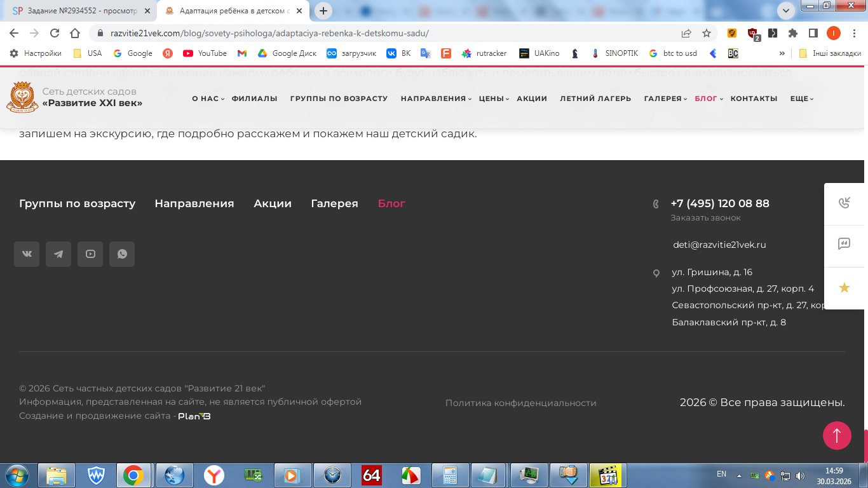868x488 pixels.
Task: Open the ФИЛИАЛЫ menu item
Action: click(x=254, y=98)
